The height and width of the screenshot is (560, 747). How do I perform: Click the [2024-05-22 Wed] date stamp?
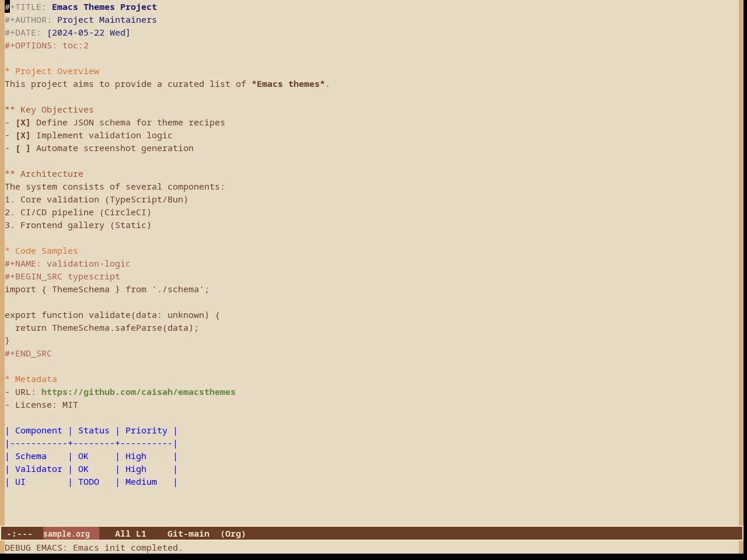89,33
